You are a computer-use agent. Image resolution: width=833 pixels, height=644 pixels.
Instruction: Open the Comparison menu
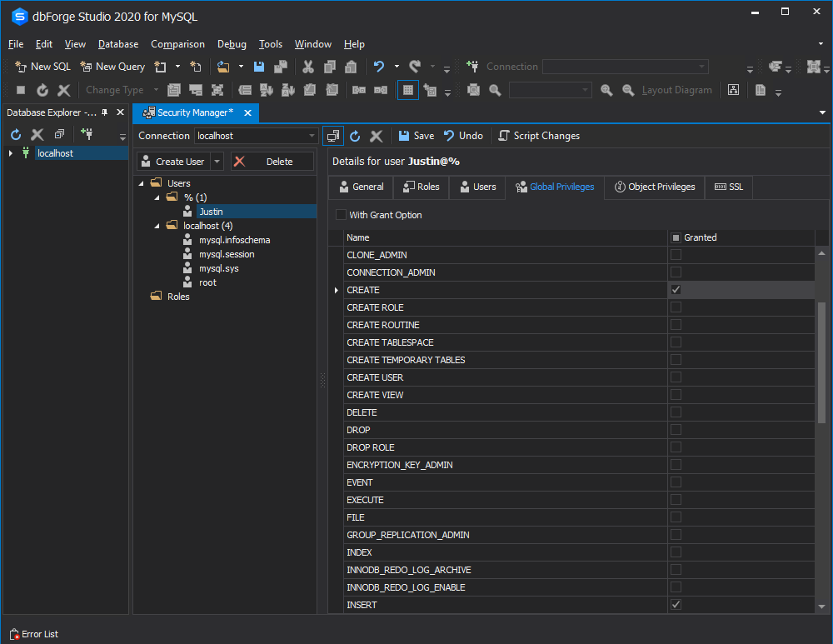click(177, 44)
